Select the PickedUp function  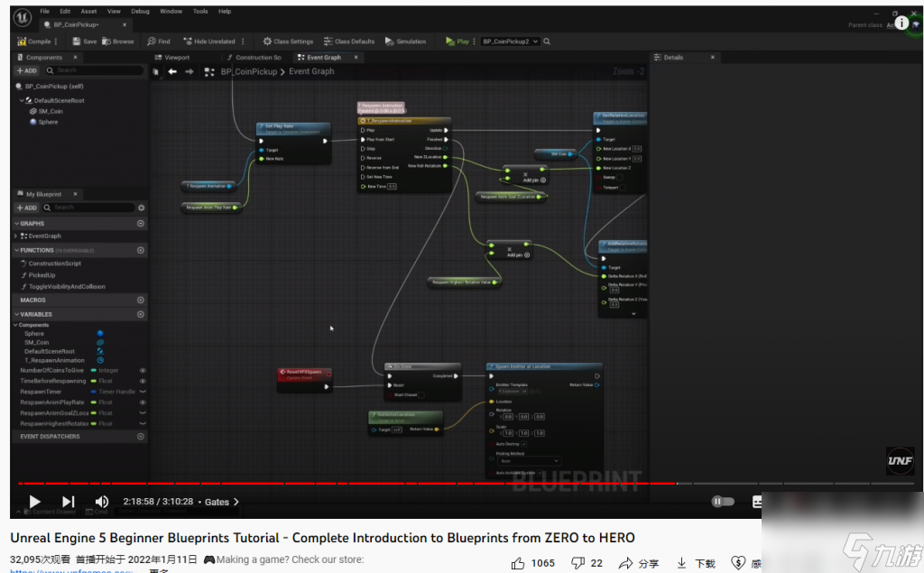point(42,274)
